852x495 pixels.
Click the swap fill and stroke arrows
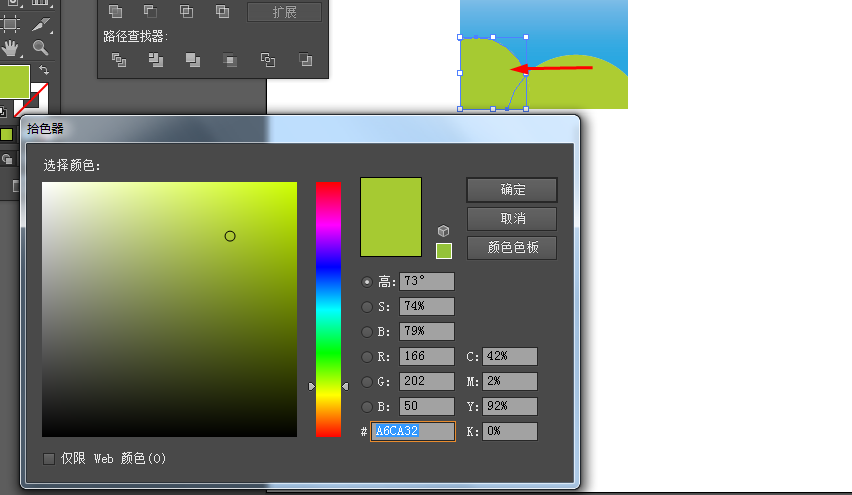(x=43, y=70)
